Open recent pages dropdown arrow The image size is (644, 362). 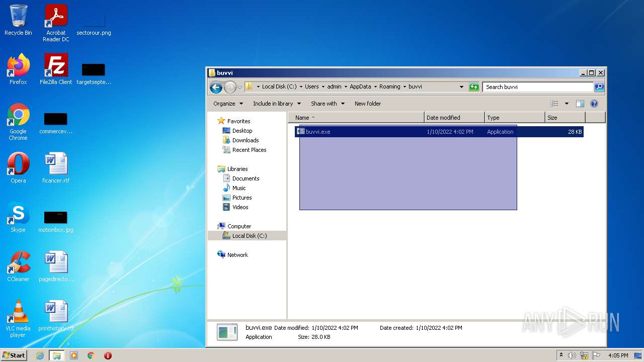click(x=240, y=87)
